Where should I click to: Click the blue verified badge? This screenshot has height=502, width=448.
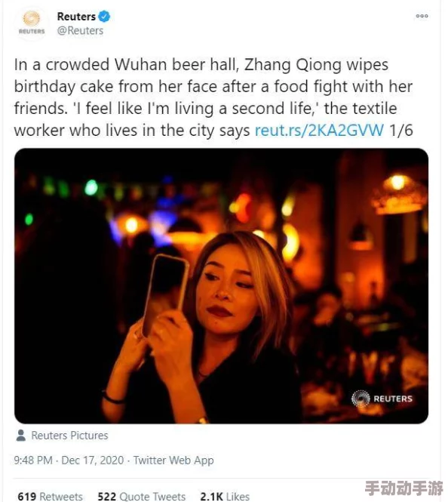point(104,17)
